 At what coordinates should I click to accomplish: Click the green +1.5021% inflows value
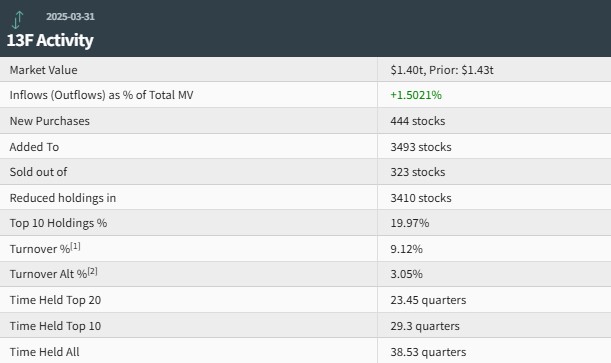tap(416, 95)
